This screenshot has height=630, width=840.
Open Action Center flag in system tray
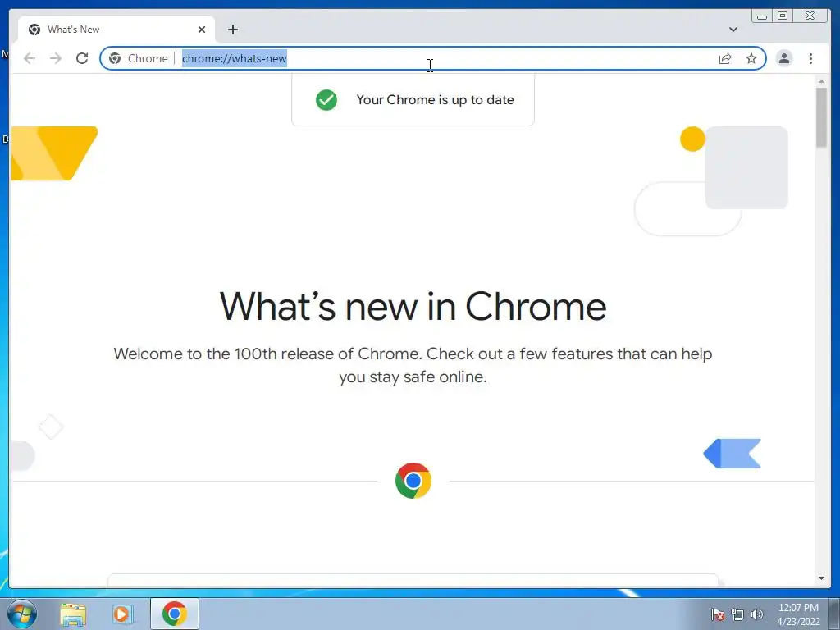pyautogui.click(x=717, y=614)
